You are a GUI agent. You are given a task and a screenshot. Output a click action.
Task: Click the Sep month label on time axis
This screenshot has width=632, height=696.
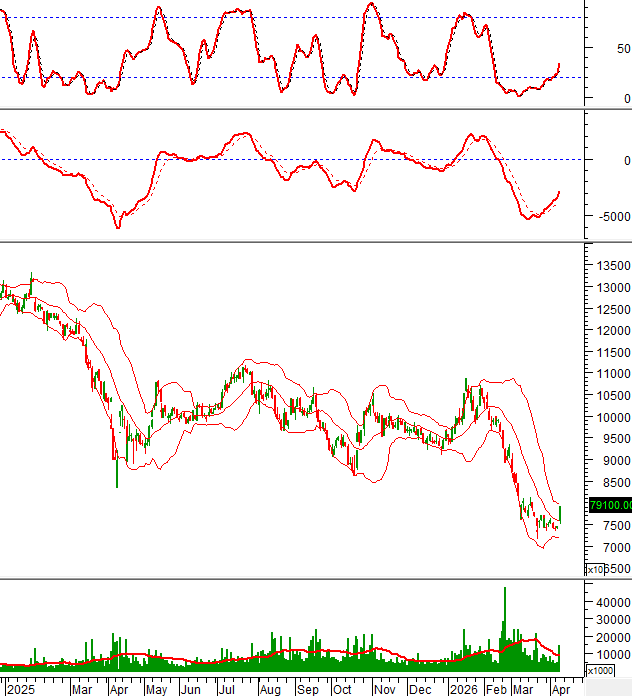(x=307, y=689)
